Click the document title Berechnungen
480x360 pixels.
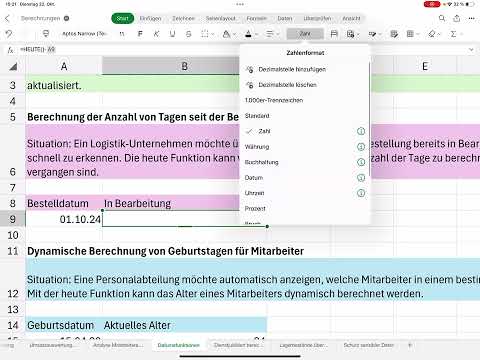[41, 18]
